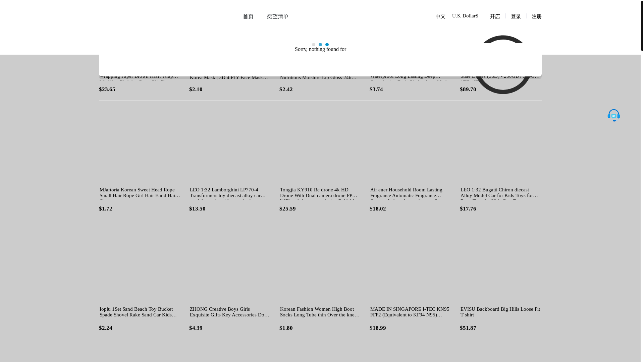The image size is (644, 362).
Task: Click the $13.50 Lamborghini price
Action: 197,208
